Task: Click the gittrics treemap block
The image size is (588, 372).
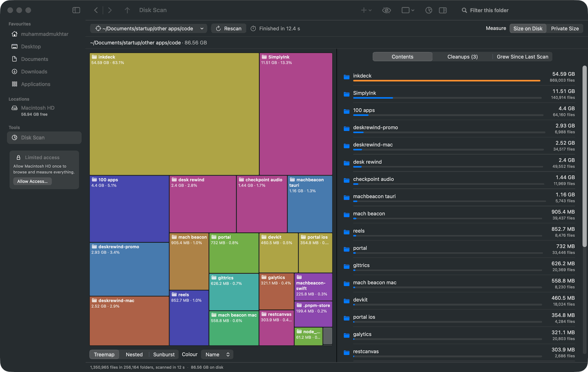Action: click(234, 292)
